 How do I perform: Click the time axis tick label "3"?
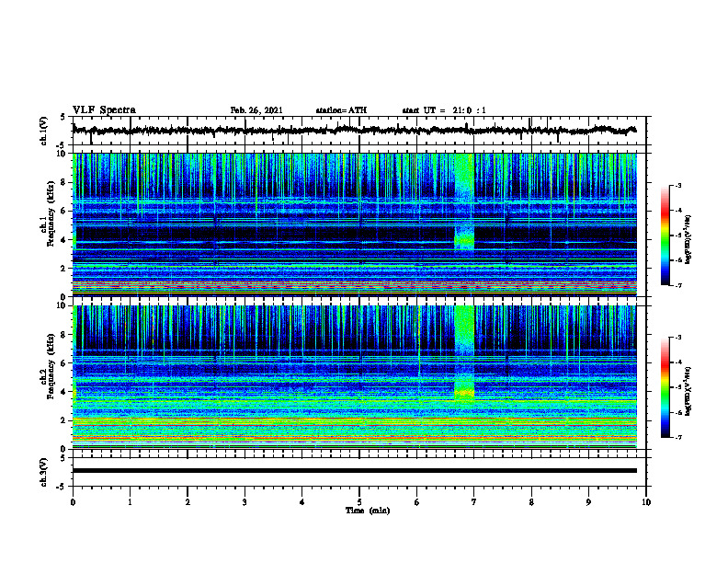pos(245,502)
